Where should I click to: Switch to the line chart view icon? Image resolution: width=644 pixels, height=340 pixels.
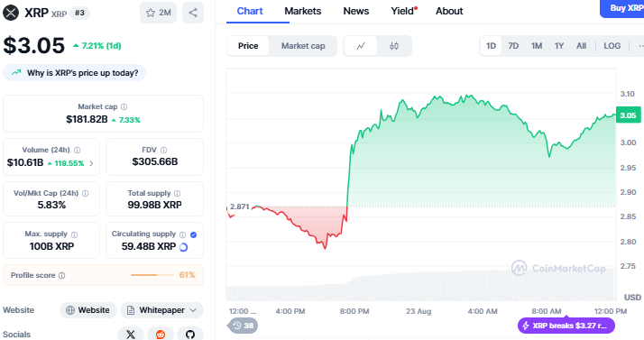click(x=361, y=46)
